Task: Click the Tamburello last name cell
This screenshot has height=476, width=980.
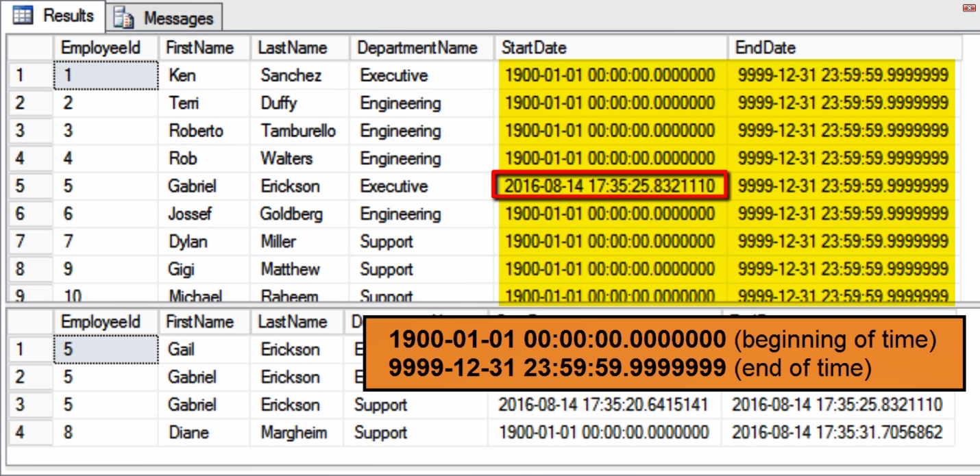Action: (x=300, y=131)
